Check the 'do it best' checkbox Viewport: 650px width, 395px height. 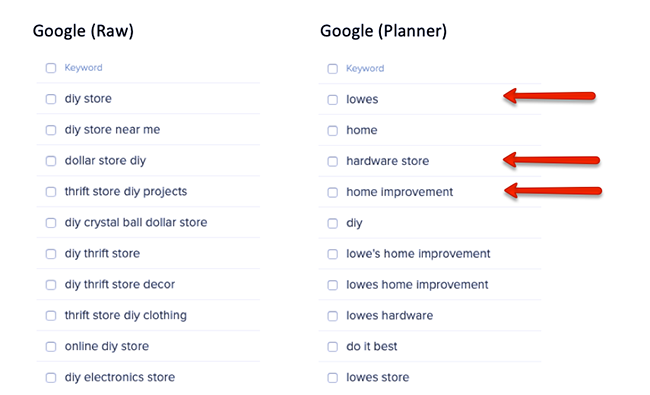[x=332, y=347]
